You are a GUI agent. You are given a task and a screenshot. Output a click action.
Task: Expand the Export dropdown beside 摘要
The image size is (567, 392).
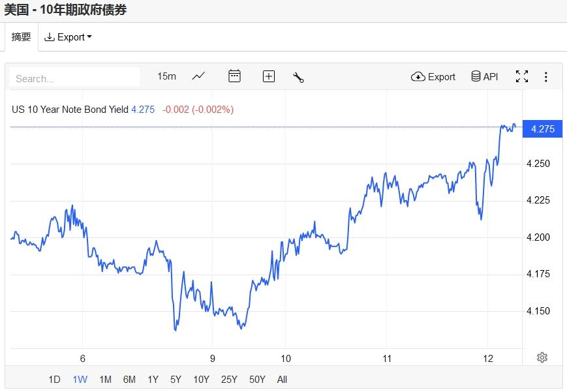68,37
